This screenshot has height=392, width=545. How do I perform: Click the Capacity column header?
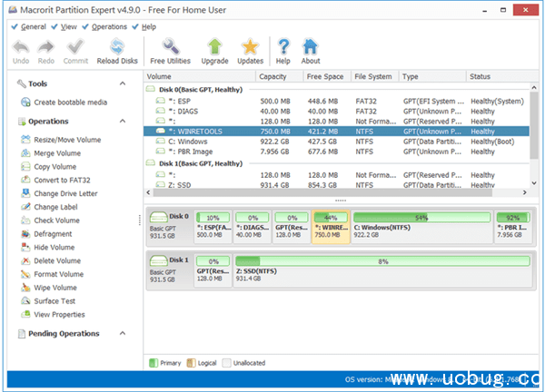pyautogui.click(x=279, y=76)
